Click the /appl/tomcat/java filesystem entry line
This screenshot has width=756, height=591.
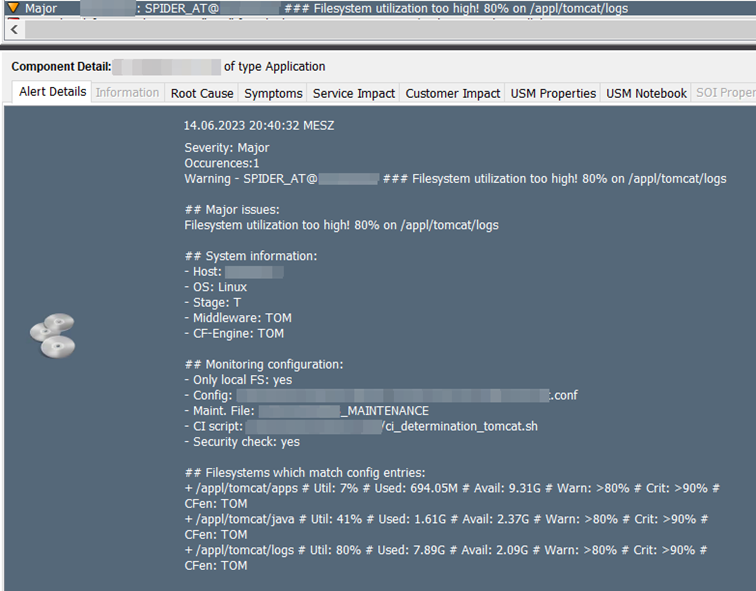(x=446, y=527)
